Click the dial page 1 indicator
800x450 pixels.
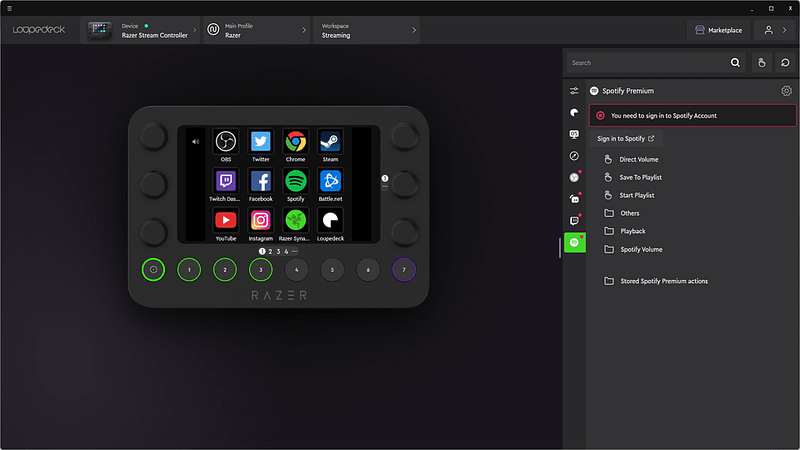pyautogui.click(x=385, y=179)
